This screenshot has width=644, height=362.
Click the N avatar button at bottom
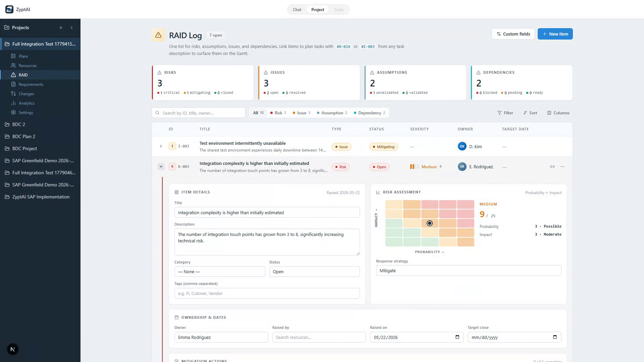point(13,349)
